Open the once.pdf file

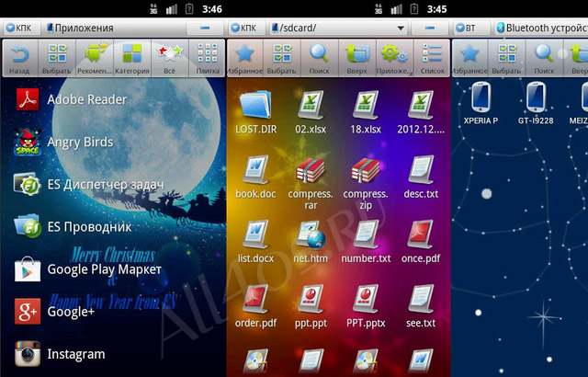(421, 241)
